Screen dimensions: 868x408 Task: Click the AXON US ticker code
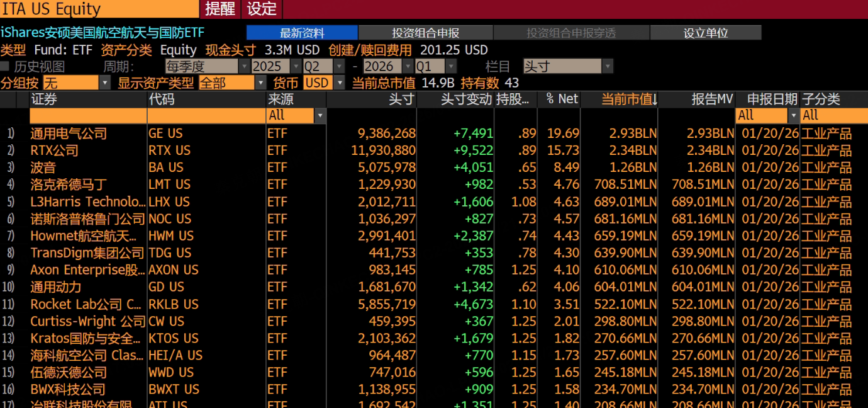pyautogui.click(x=174, y=269)
